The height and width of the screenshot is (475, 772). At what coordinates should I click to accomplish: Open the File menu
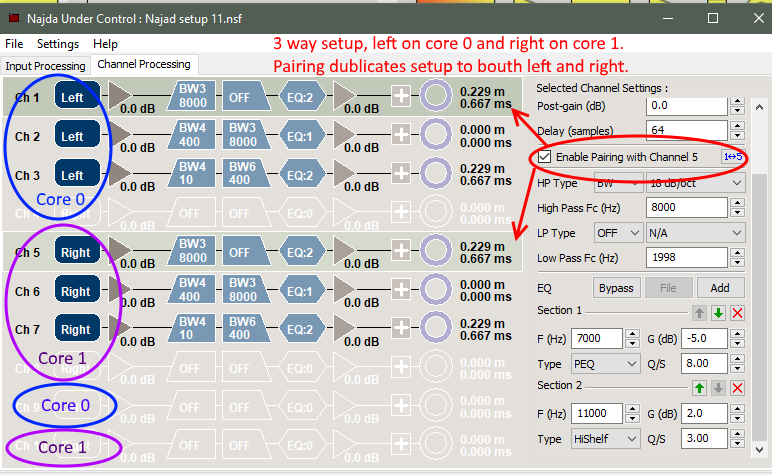coord(14,44)
